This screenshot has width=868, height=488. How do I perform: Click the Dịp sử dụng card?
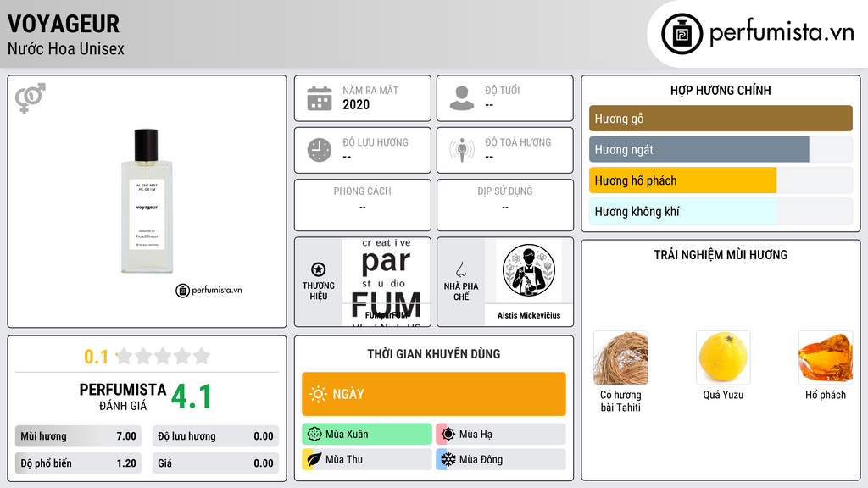point(505,205)
